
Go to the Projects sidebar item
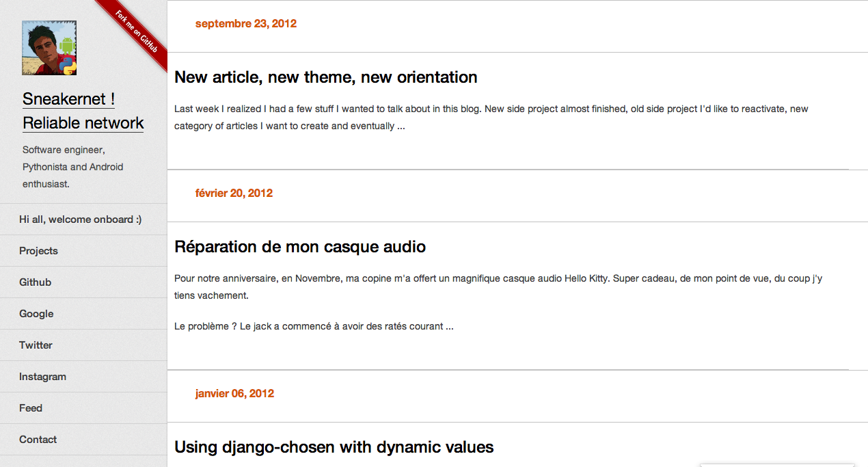coord(38,251)
